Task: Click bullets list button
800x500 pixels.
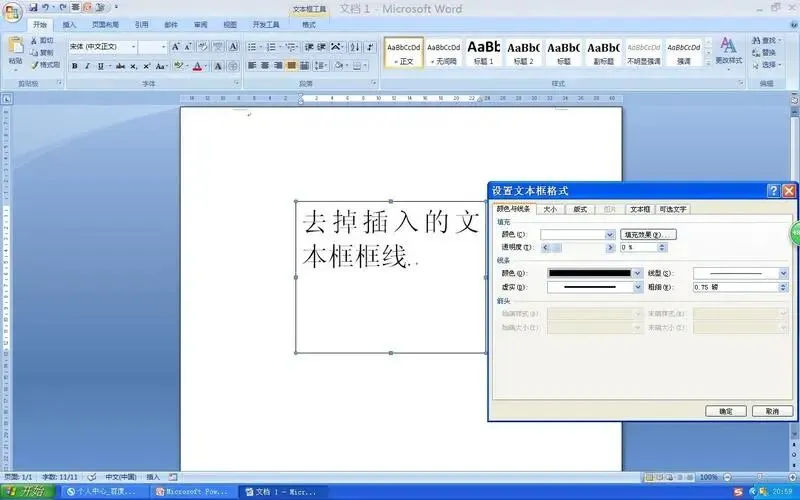Action: tap(252, 47)
